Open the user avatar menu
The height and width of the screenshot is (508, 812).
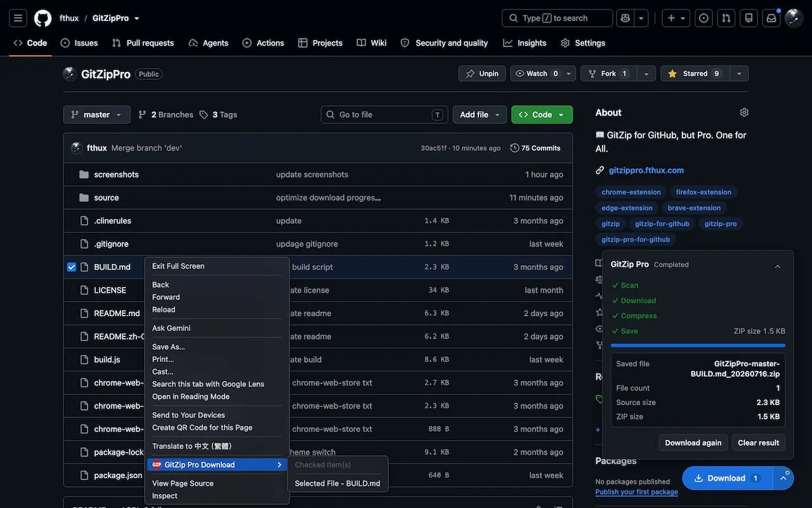(794, 18)
